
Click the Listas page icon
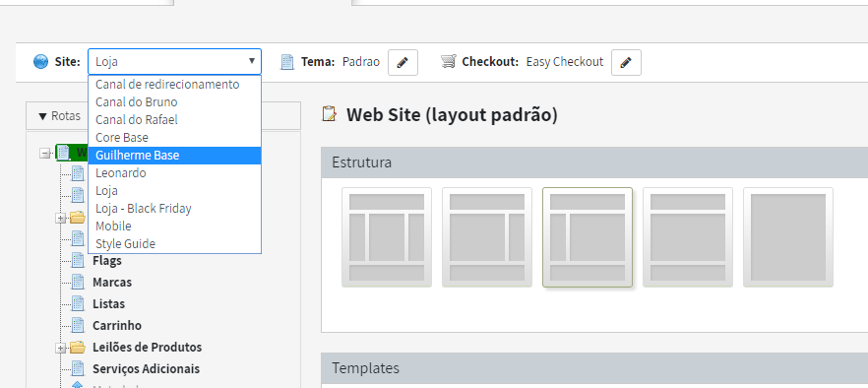coord(79,303)
